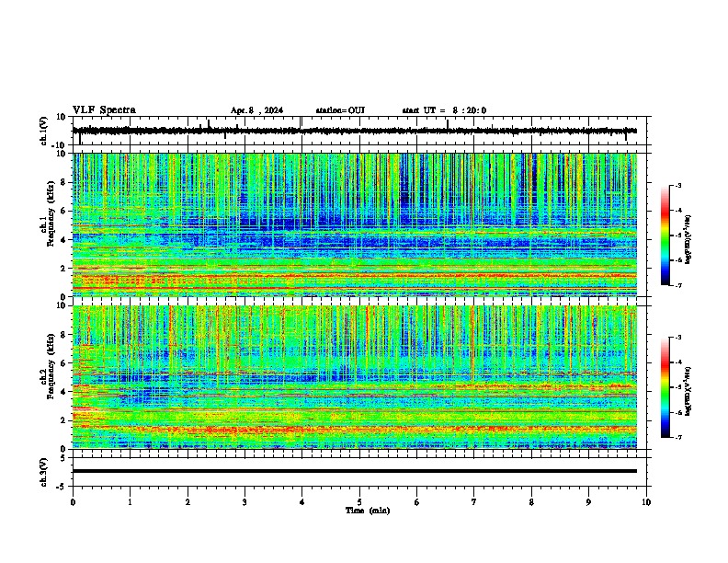
Task: Click the ch.1 color bar units label
Action: [x=688, y=239]
